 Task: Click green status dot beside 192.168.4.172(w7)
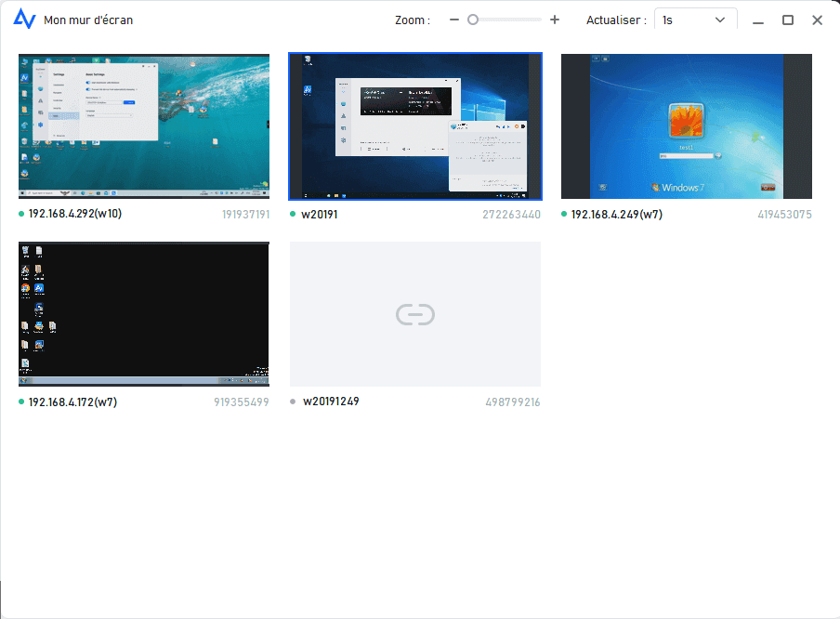(21, 402)
